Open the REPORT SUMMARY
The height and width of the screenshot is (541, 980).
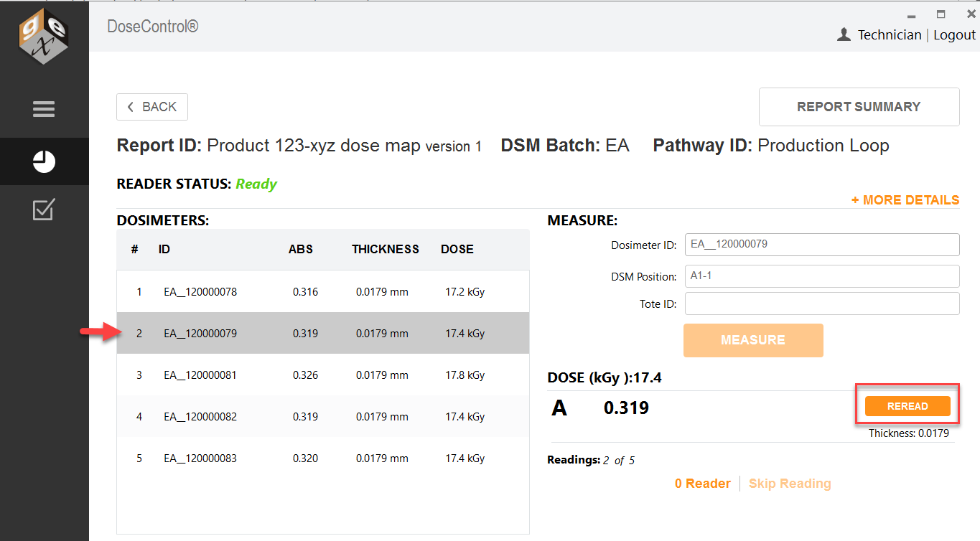coord(859,107)
